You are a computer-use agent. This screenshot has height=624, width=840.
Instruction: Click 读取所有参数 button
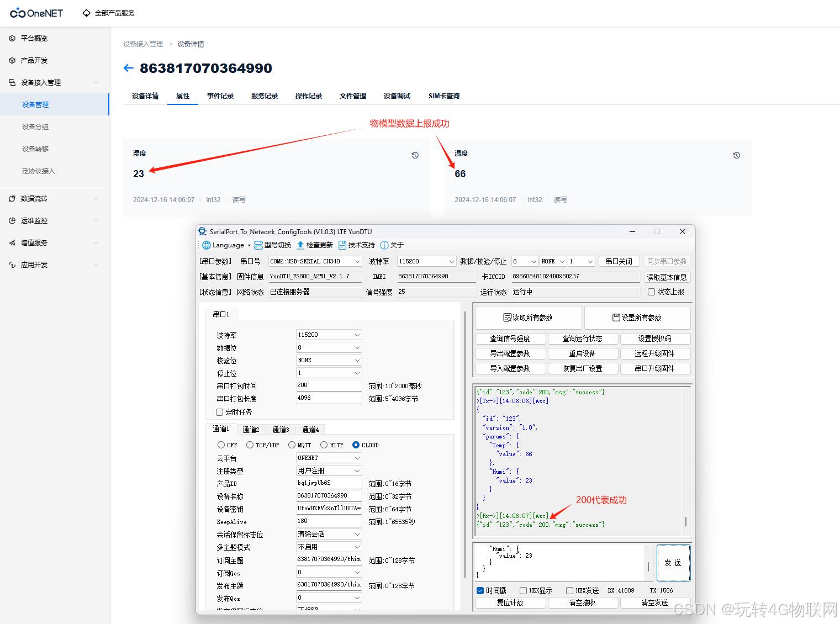(529, 318)
